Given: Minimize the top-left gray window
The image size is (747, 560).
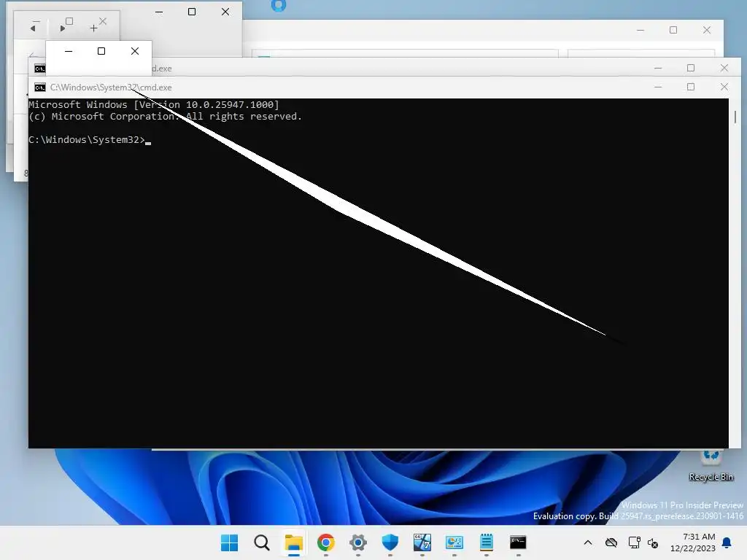Looking at the screenshot, I should [159, 12].
